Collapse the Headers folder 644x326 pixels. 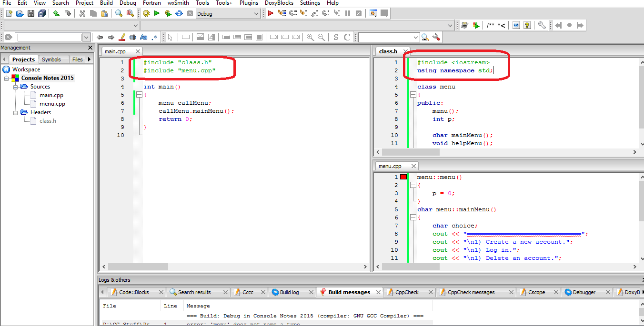pos(16,112)
